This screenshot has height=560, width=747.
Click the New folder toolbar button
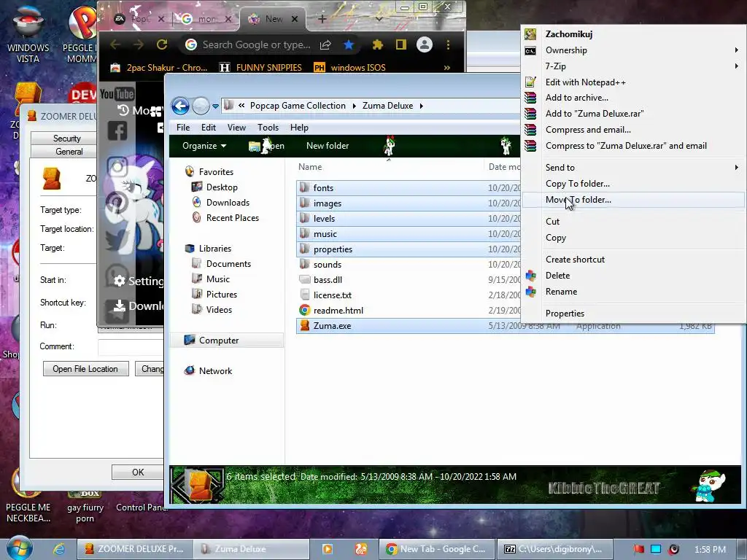[x=328, y=146]
